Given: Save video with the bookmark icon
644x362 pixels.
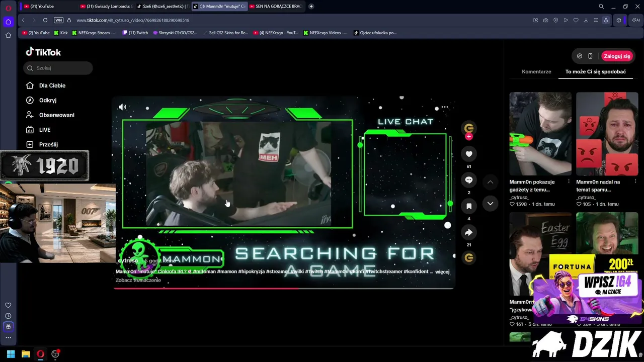Looking at the screenshot, I should [469, 206].
